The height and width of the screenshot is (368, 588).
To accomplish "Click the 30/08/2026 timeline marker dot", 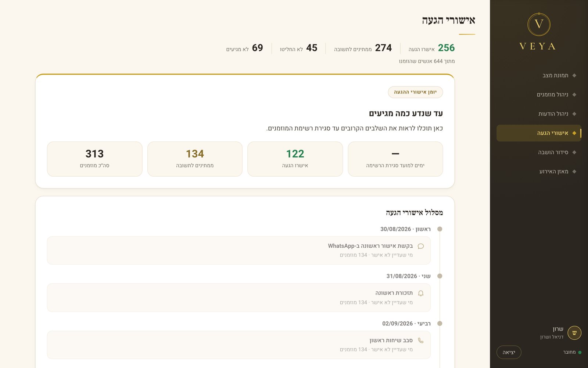I will pyautogui.click(x=440, y=229).
